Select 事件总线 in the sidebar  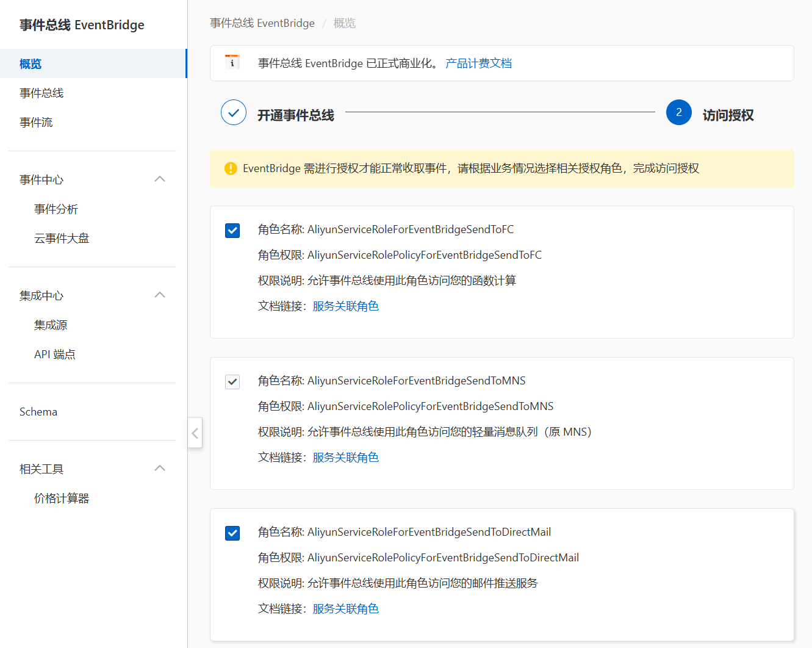(x=41, y=93)
